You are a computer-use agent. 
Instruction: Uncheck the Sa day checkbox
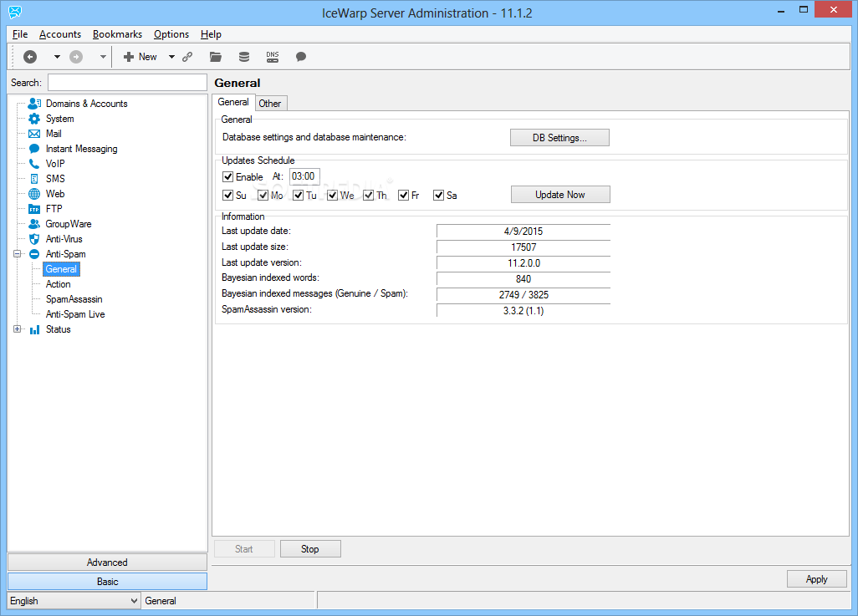click(438, 196)
